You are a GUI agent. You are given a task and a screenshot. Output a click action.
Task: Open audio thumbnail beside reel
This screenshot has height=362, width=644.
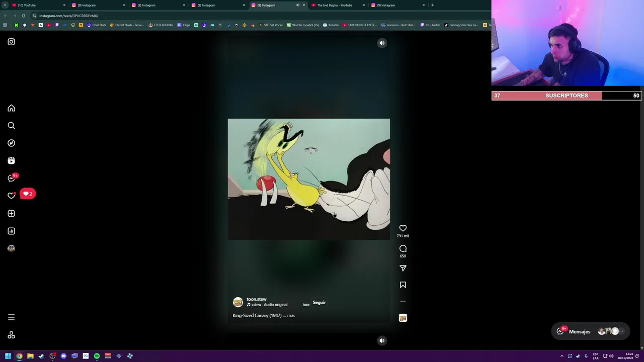pos(403,318)
